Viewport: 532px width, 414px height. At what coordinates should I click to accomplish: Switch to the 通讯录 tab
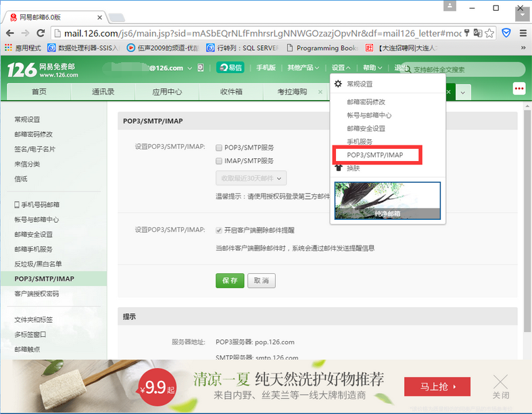click(103, 92)
